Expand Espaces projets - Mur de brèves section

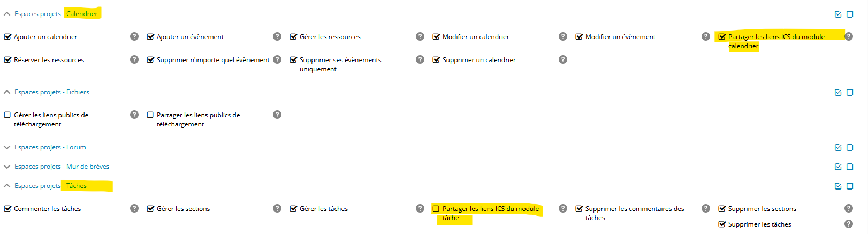[x=7, y=167]
